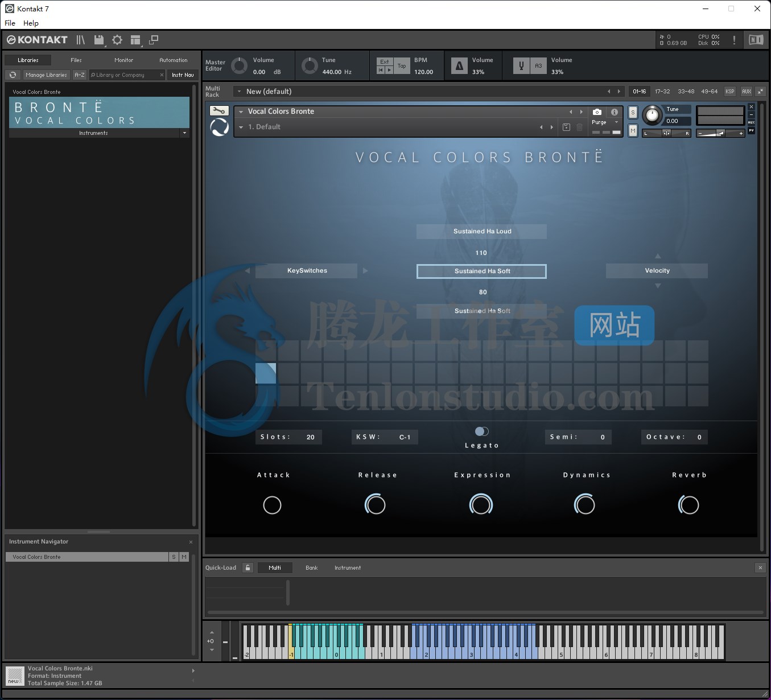Select the 17-32 rack page
The height and width of the screenshot is (700, 771).
pos(662,91)
